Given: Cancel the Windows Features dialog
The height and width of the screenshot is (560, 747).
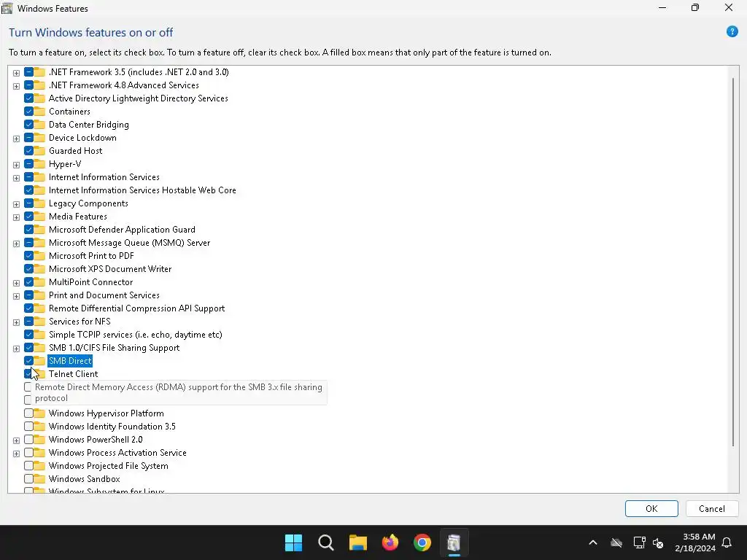Looking at the screenshot, I should pyautogui.click(x=712, y=508).
